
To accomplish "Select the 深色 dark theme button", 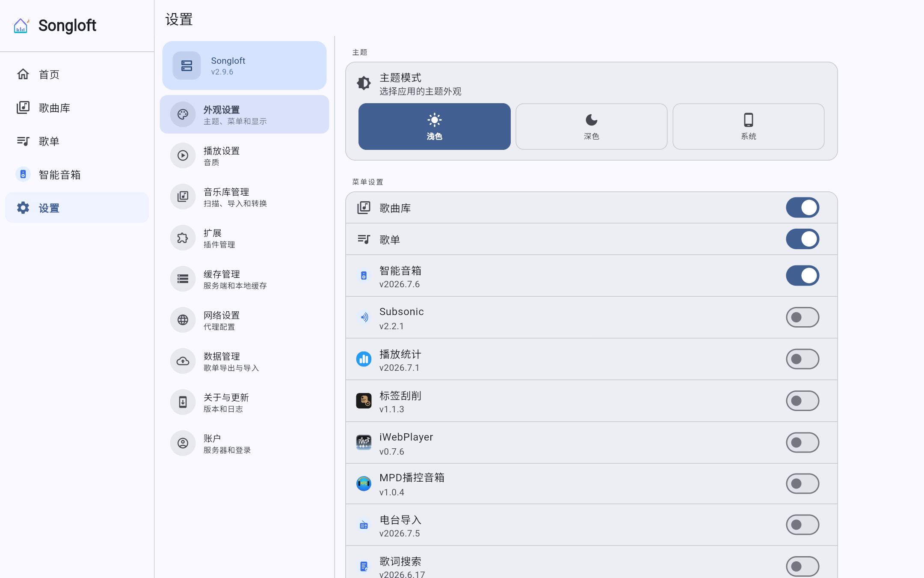I will tap(591, 126).
